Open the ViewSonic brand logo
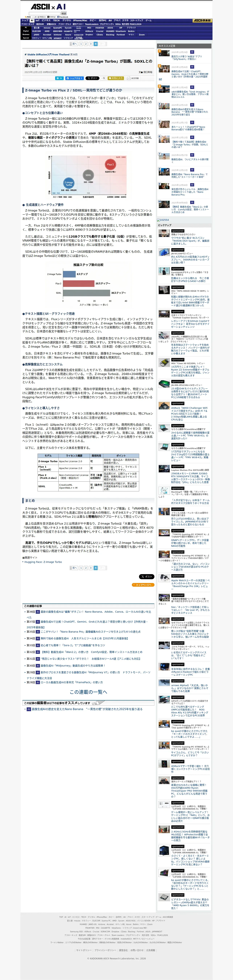Viewport: 233px width, 980px height. (121, 31)
